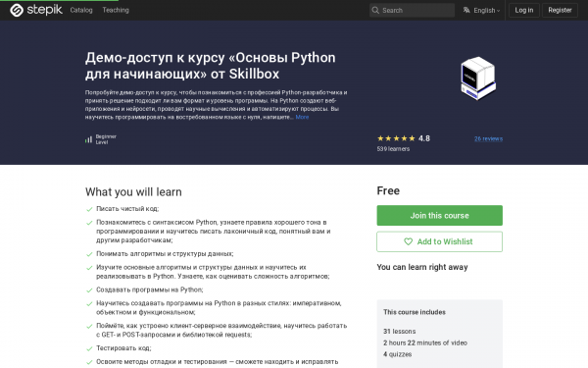The width and height of the screenshot is (588, 368).
Task: Click the What you will learn heading
Action: point(133,192)
